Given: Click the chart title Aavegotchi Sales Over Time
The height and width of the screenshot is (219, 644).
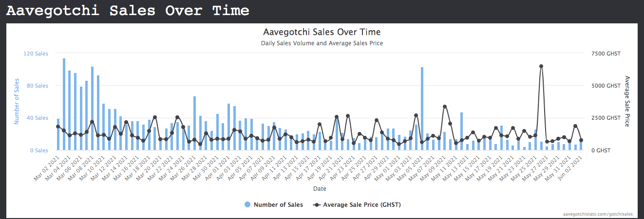Looking at the screenshot, I should point(322,32).
